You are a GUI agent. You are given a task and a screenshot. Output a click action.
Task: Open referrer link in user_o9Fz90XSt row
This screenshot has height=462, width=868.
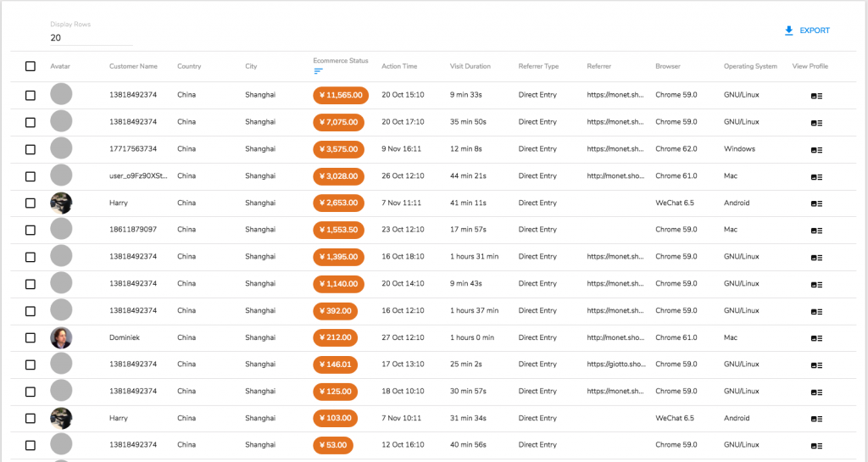coord(615,176)
